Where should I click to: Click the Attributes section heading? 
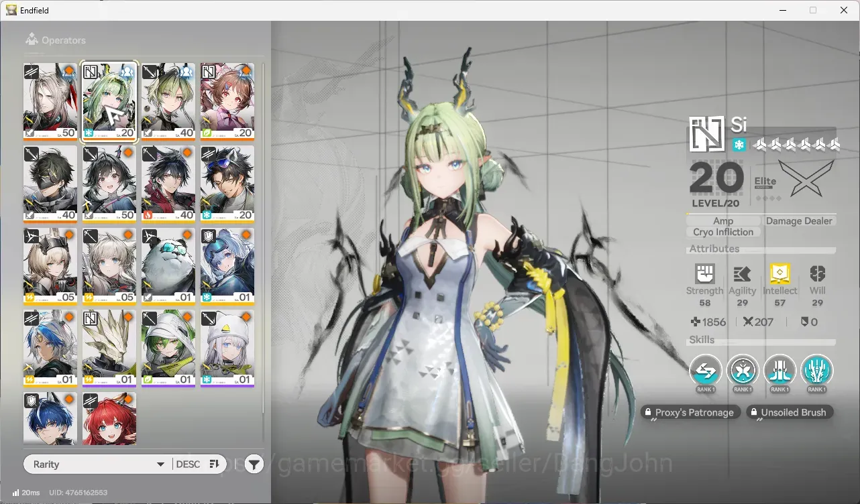pyautogui.click(x=714, y=249)
